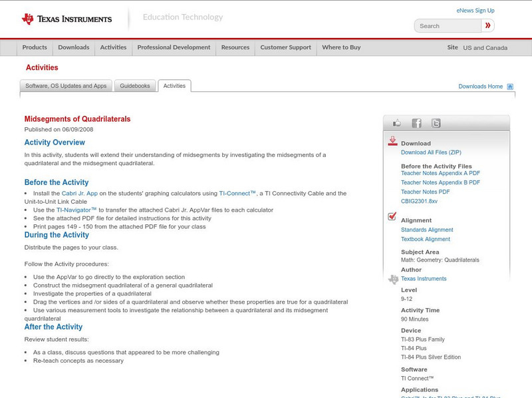Click the 9-12 level value

coord(406,299)
